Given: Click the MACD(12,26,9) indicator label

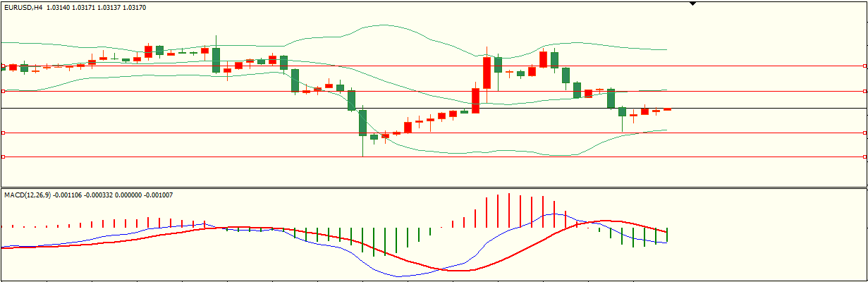Looking at the screenshot, I should click(29, 195).
